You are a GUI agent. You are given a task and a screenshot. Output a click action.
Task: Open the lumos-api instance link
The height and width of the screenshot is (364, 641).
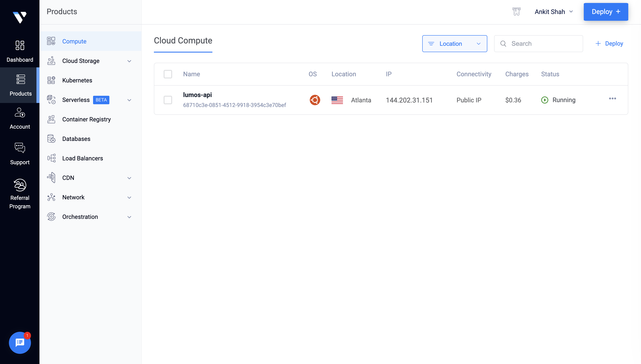(197, 95)
